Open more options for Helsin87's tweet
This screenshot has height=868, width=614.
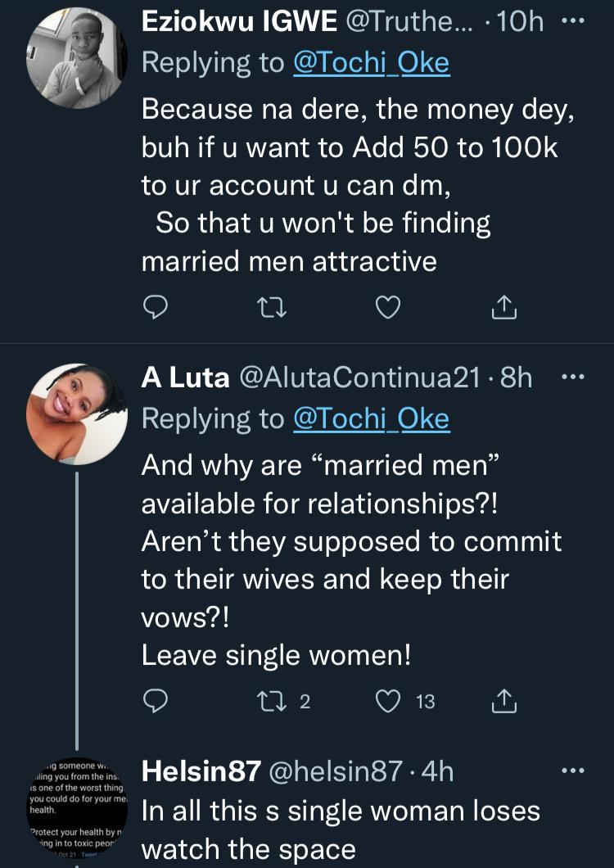[577, 770]
